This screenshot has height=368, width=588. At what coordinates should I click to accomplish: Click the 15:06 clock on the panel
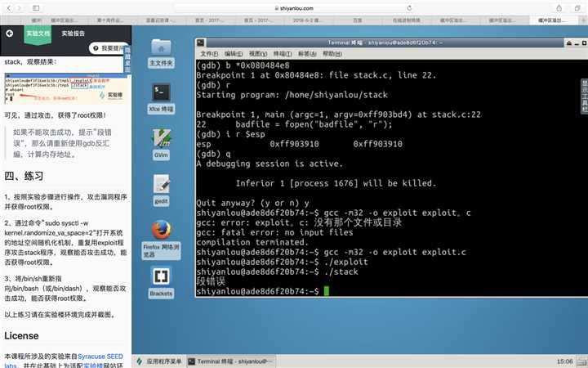click(x=565, y=361)
